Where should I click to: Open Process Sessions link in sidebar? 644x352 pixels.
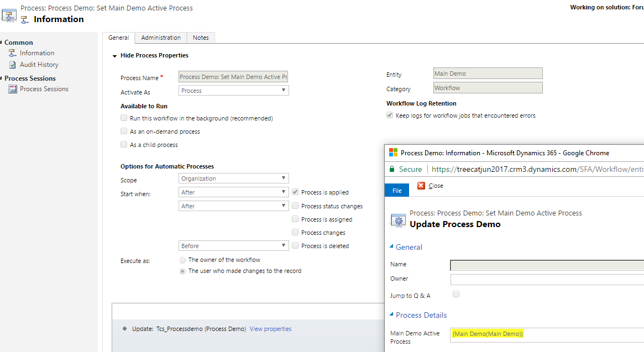44,89
